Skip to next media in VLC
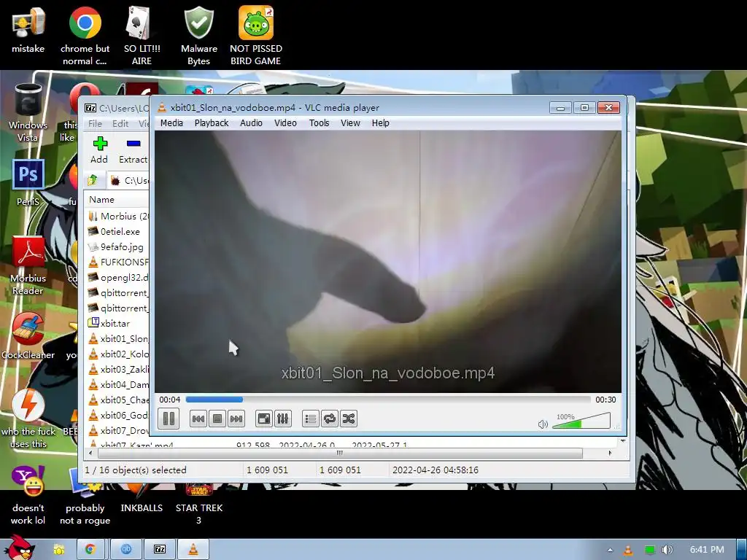The image size is (747, 560). 236,419
